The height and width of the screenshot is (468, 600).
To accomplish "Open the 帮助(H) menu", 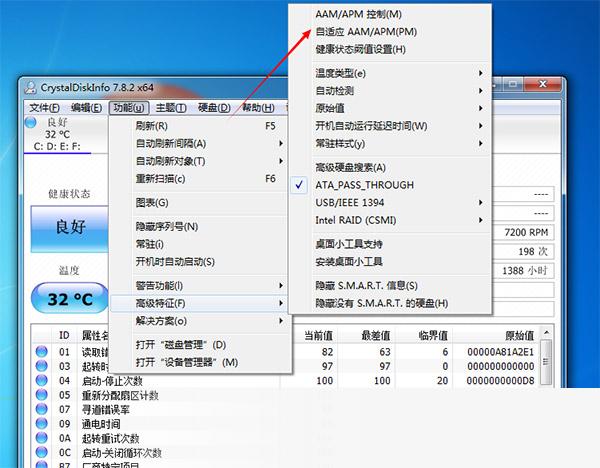I will [x=258, y=108].
